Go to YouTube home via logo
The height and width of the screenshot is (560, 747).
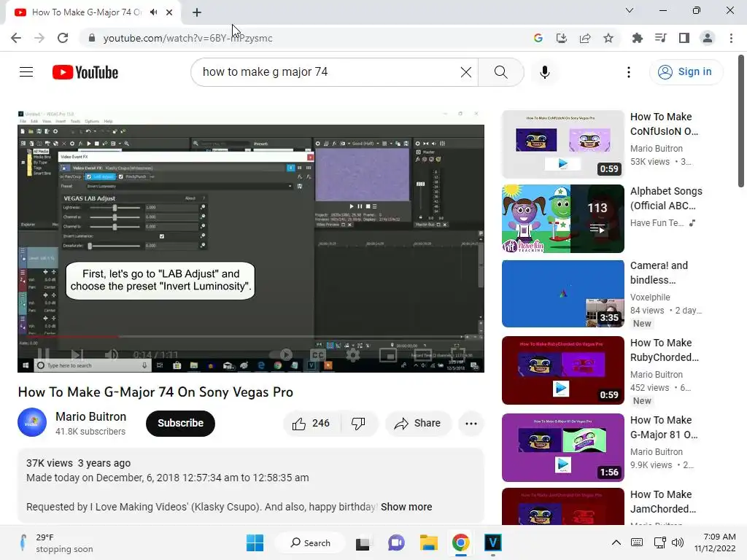point(85,72)
